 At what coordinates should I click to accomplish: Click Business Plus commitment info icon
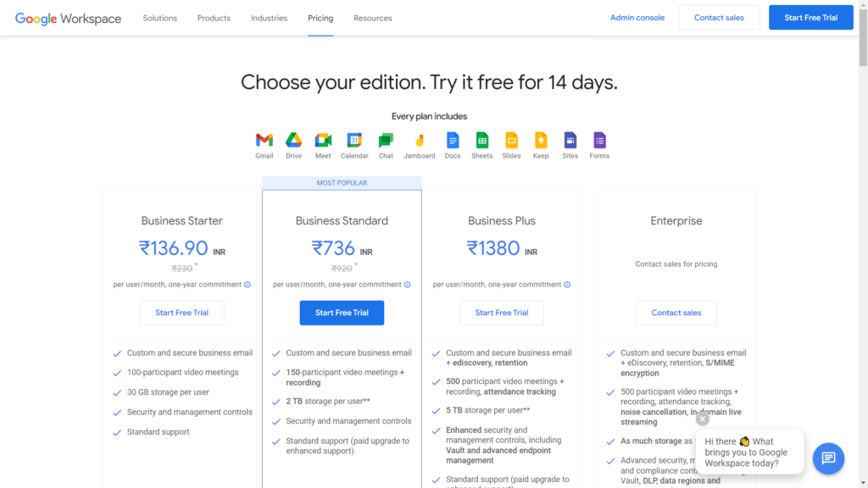coord(567,285)
